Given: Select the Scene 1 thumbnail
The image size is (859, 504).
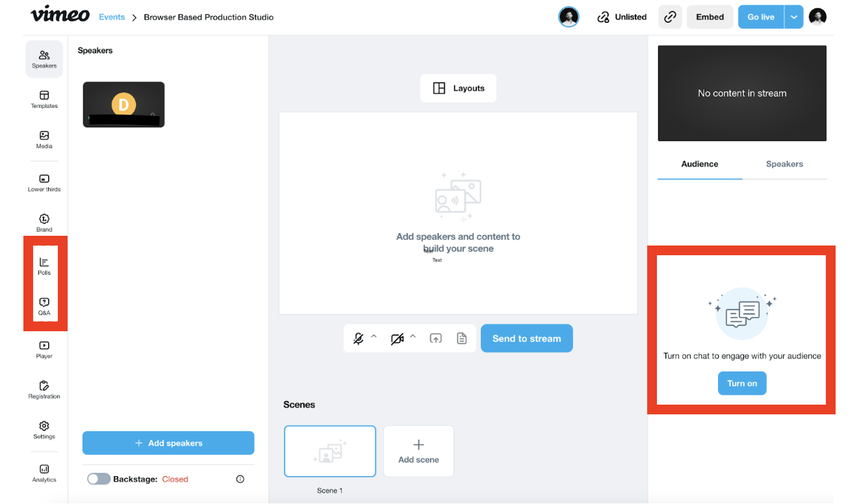Looking at the screenshot, I should [x=330, y=451].
